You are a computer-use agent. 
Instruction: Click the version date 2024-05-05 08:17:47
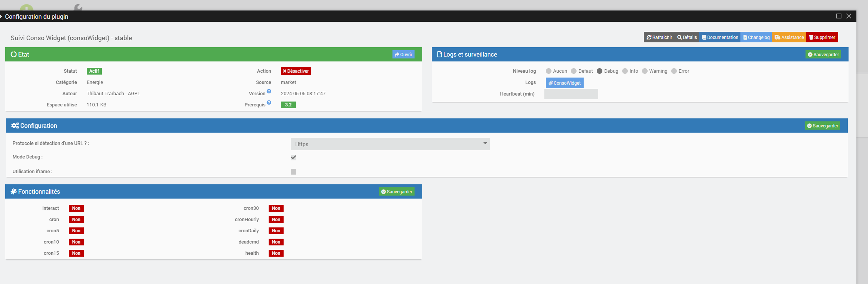click(x=303, y=94)
